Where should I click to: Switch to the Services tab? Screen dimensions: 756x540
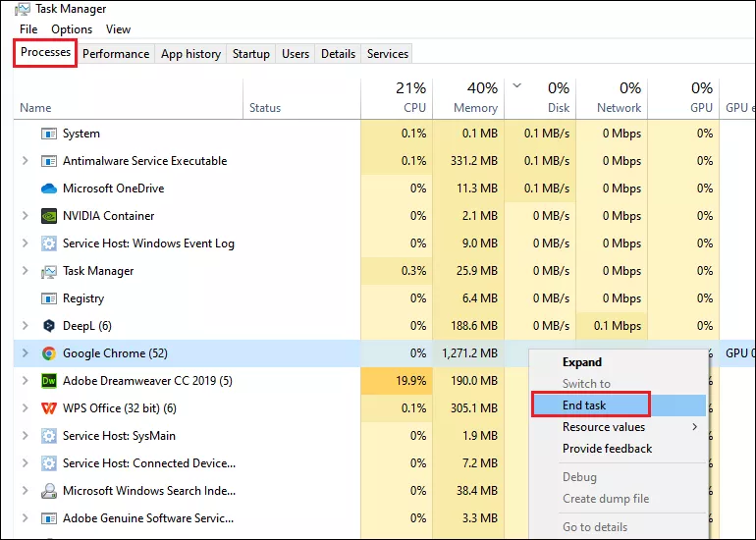click(388, 54)
